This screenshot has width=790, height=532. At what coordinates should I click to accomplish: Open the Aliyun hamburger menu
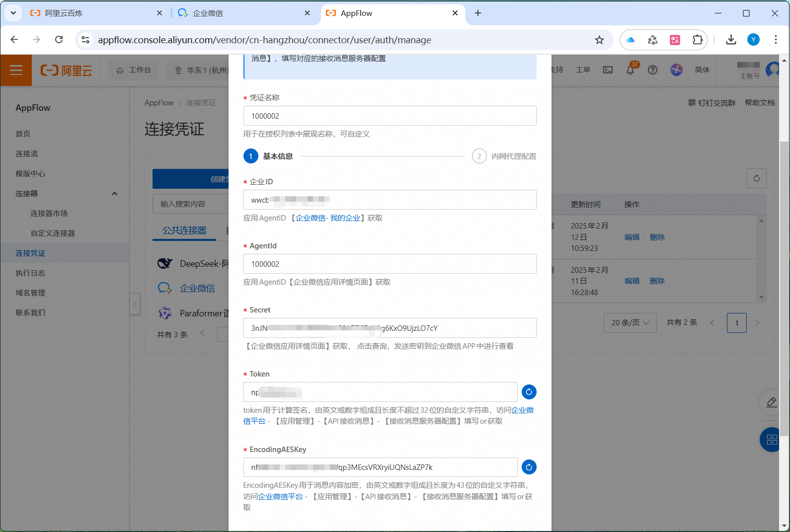point(16,70)
